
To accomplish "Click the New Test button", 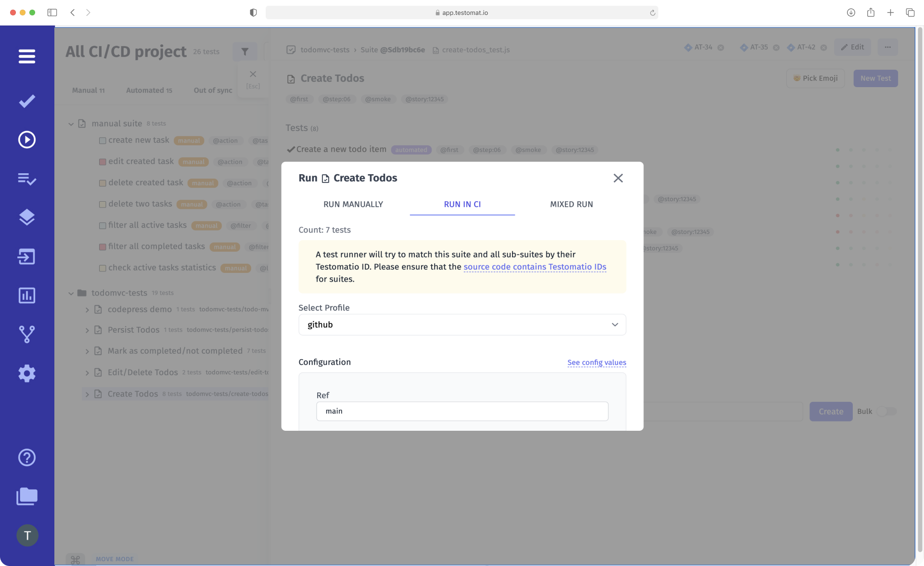I will tap(875, 78).
